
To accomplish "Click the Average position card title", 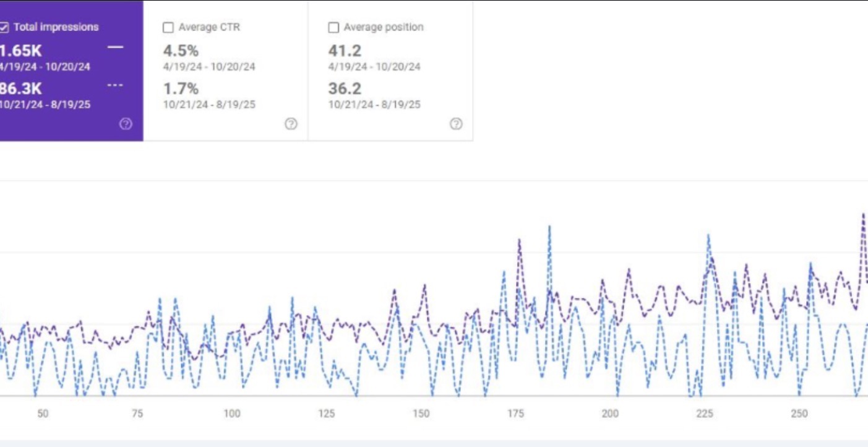I will (383, 27).
